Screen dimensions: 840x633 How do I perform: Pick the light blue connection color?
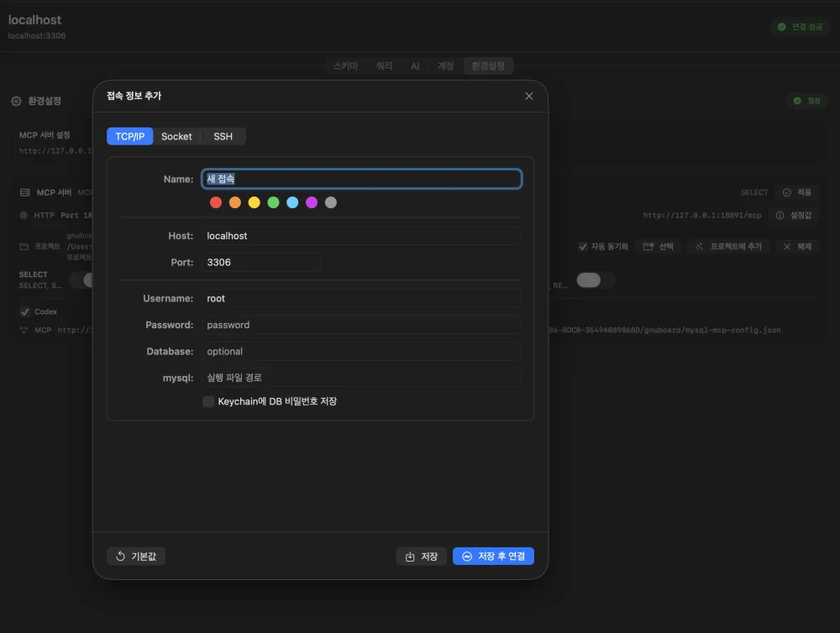pyautogui.click(x=292, y=202)
